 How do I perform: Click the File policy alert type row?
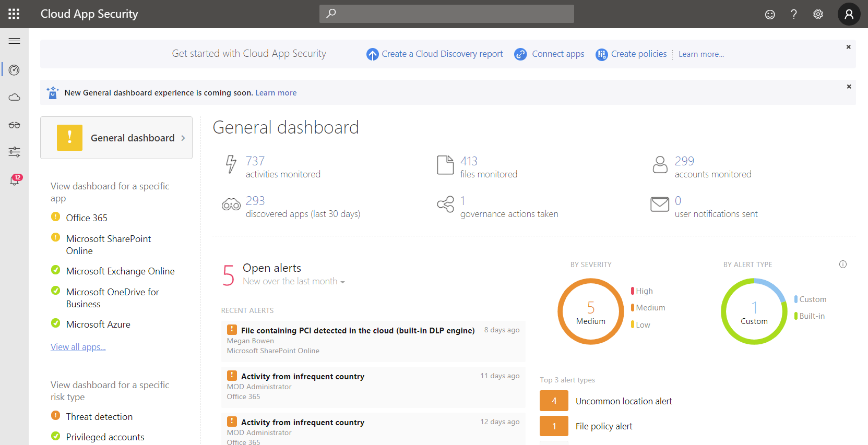coord(586,426)
